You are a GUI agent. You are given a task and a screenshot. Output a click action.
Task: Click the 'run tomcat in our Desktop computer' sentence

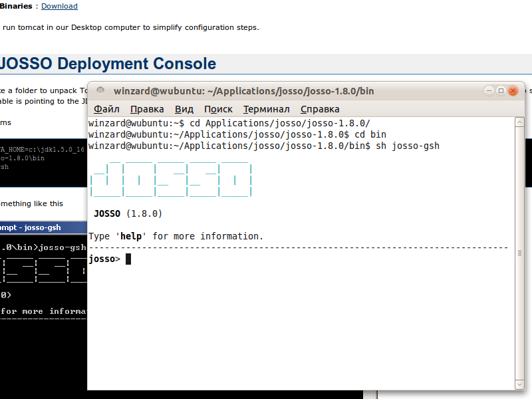(130, 27)
